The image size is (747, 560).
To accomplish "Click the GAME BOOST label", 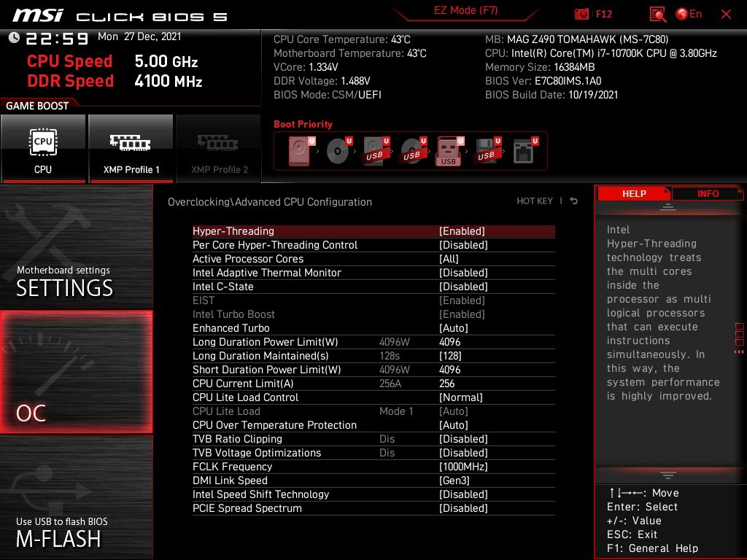I will point(37,106).
